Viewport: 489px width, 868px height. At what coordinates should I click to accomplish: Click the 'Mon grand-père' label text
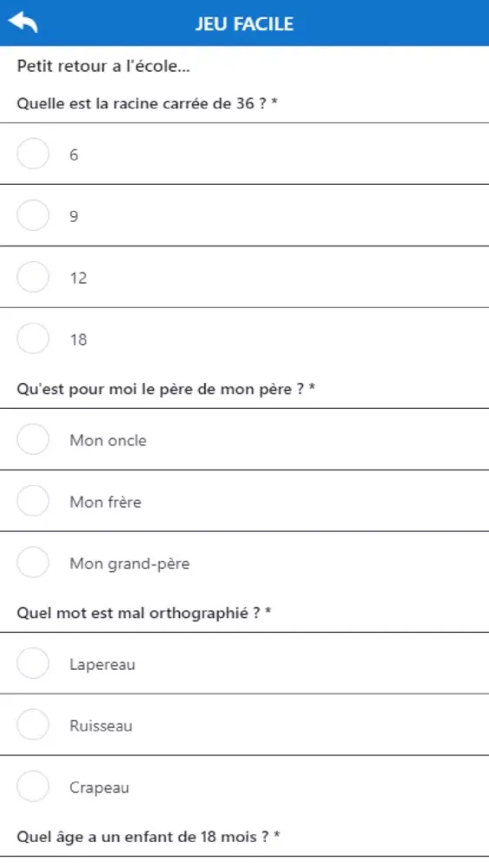(129, 563)
